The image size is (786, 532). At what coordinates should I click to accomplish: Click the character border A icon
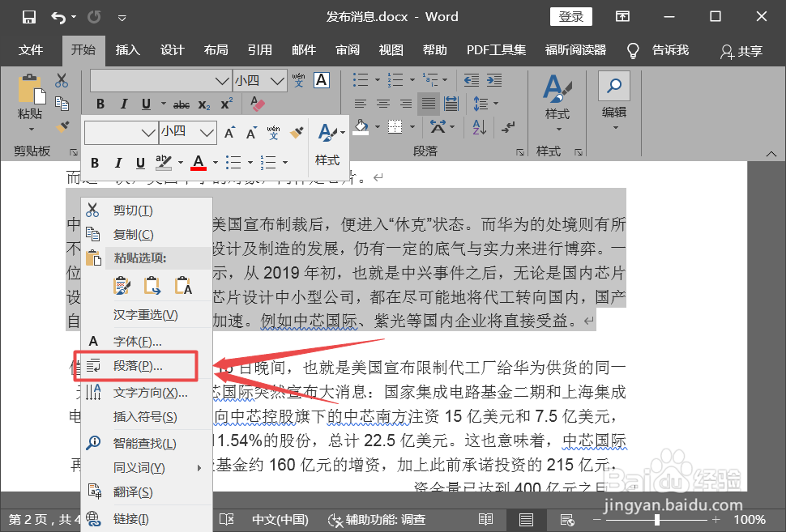click(x=322, y=80)
